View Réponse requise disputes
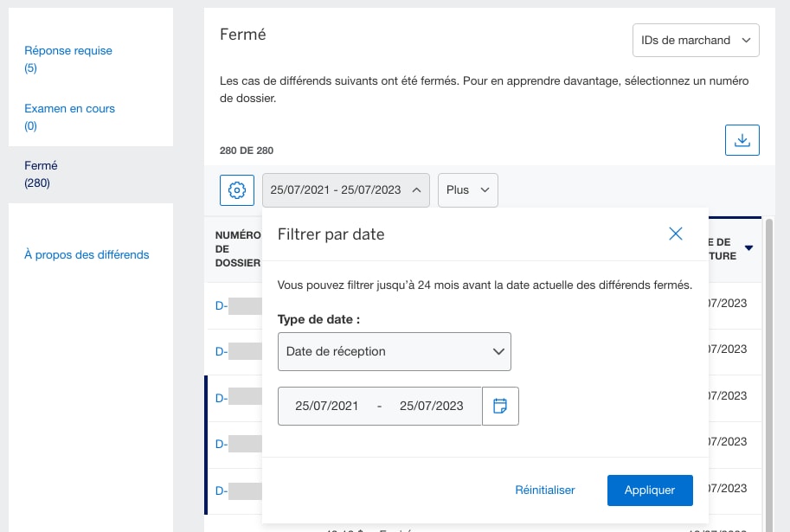 (x=68, y=50)
